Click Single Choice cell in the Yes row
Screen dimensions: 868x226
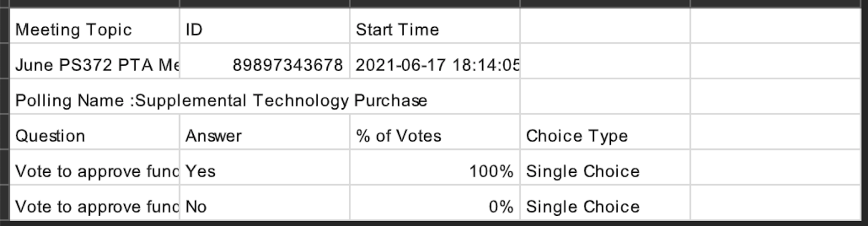pos(605,167)
